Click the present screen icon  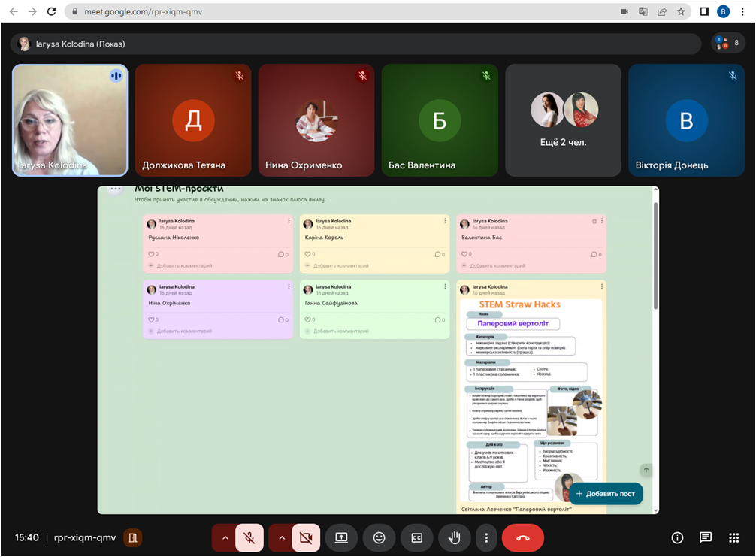341,538
